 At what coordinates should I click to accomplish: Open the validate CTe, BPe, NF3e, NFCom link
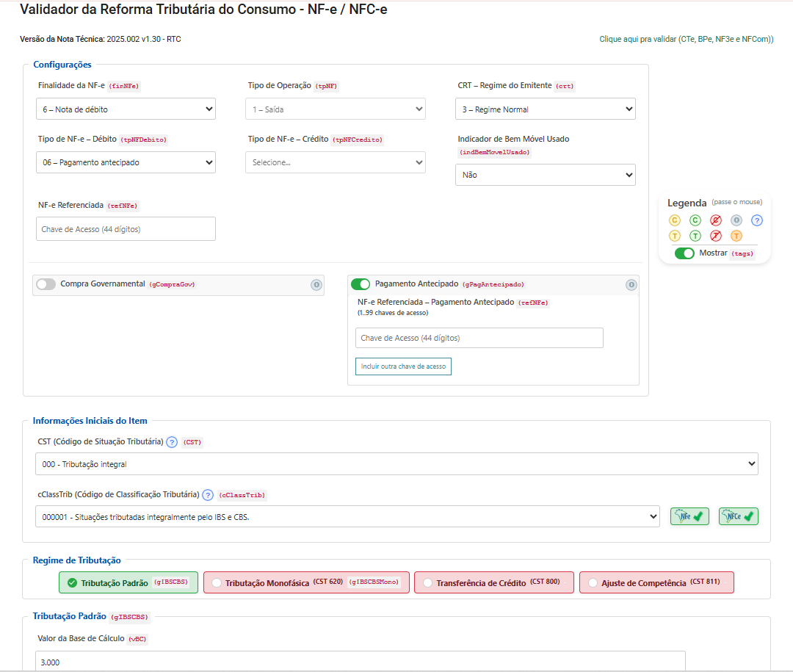(686, 39)
